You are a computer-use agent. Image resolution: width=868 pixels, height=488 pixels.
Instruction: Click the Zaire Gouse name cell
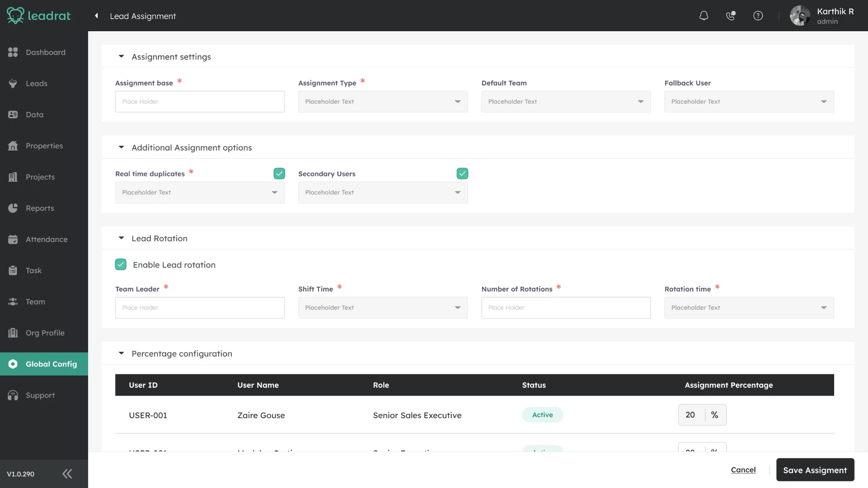261,415
